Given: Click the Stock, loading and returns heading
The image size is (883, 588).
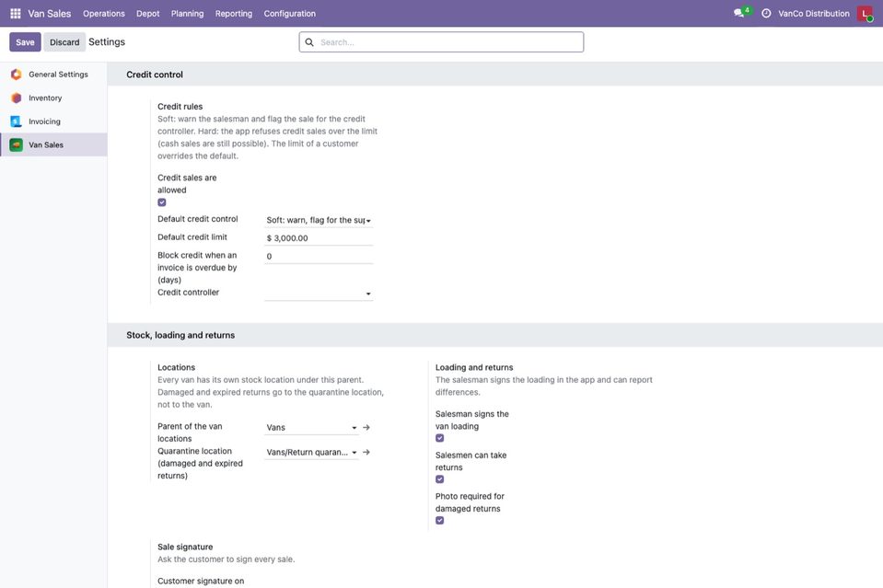Looking at the screenshot, I should [180, 335].
